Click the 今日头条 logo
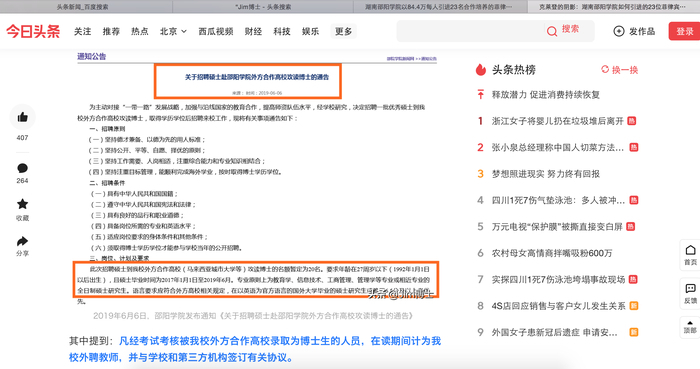The width and height of the screenshot is (700, 369). click(33, 31)
